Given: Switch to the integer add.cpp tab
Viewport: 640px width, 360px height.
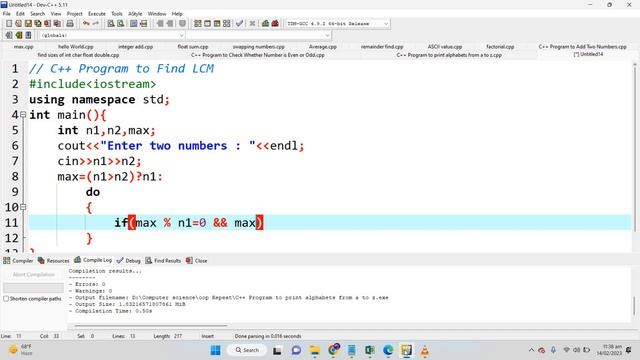Looking at the screenshot, I should point(136,47).
